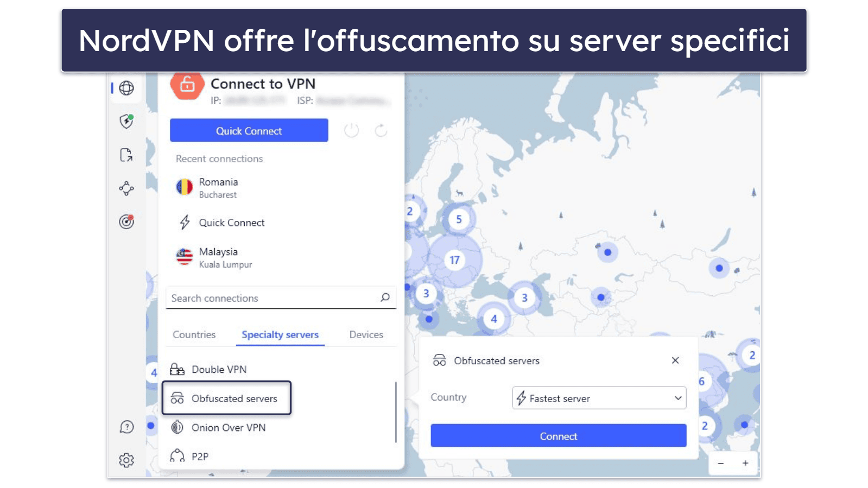Click the Onion Over VPN icon
868x488 pixels.
point(177,427)
